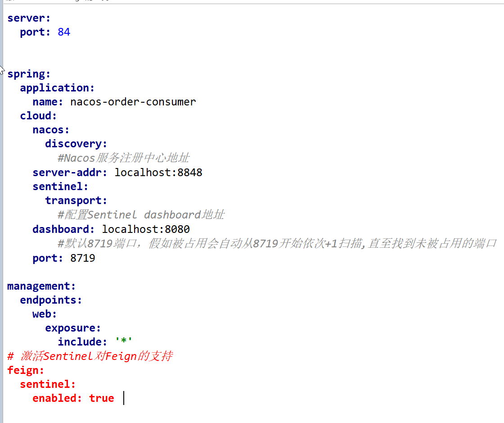
Task: Select the red 'true' value
Action: click(102, 398)
